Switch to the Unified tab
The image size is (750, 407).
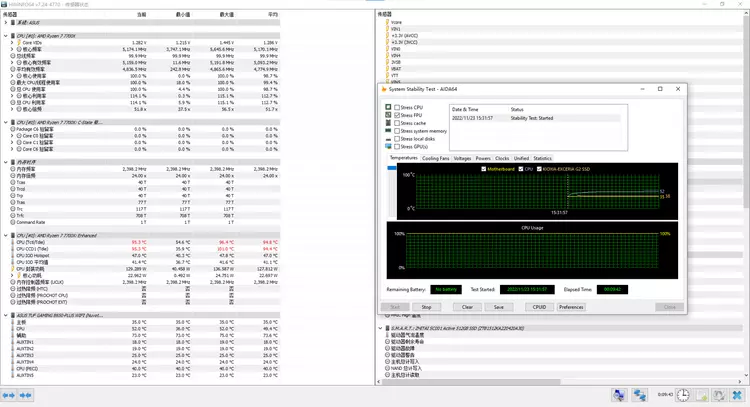[521, 158]
